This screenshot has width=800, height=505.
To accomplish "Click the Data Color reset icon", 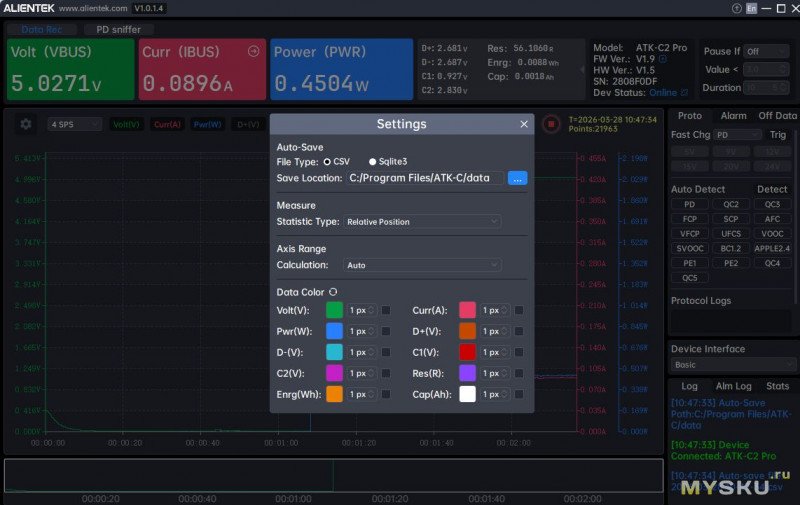I will (x=333, y=291).
